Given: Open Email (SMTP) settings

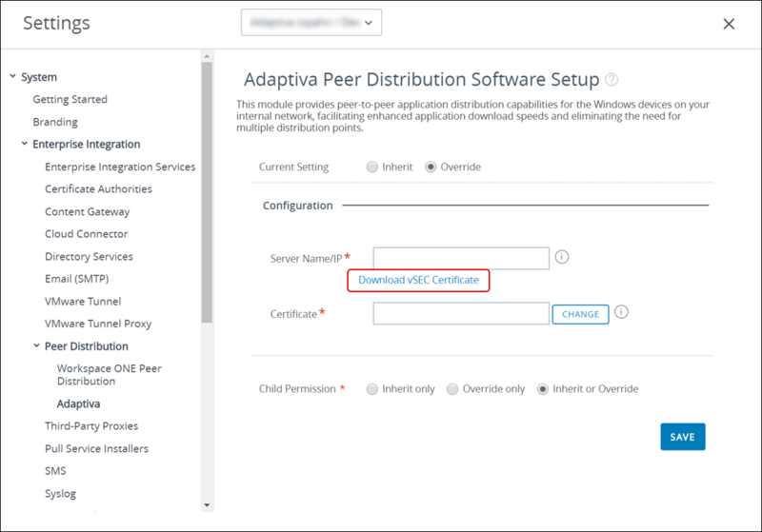Looking at the screenshot, I should tap(77, 279).
